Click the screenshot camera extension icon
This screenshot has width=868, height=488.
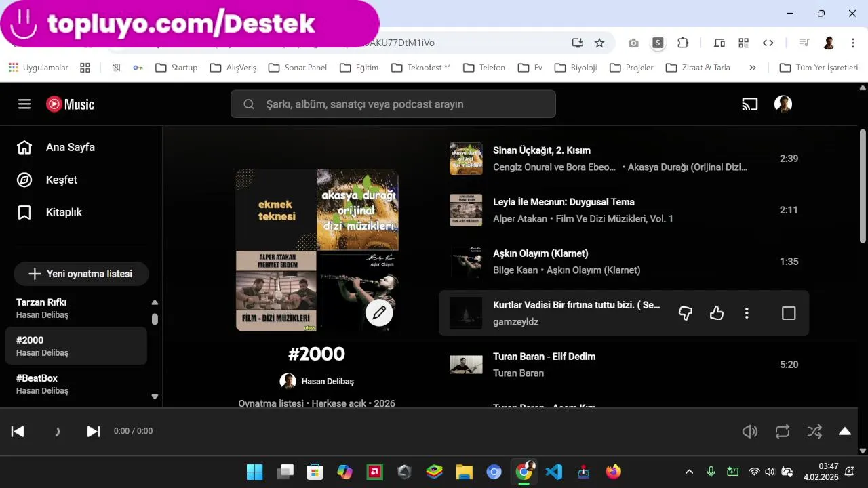(633, 43)
